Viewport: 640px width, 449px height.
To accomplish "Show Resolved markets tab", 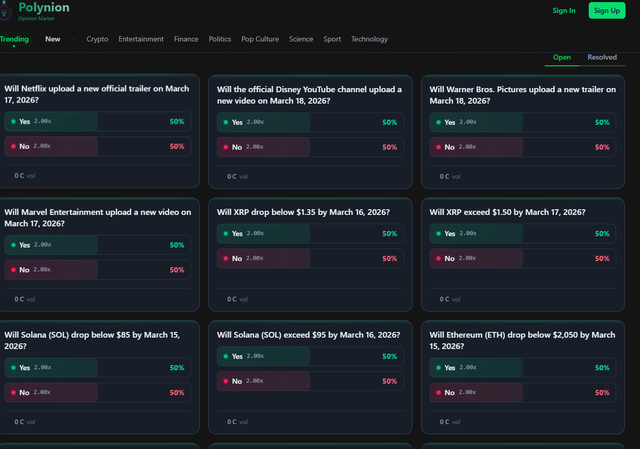I will tap(602, 58).
